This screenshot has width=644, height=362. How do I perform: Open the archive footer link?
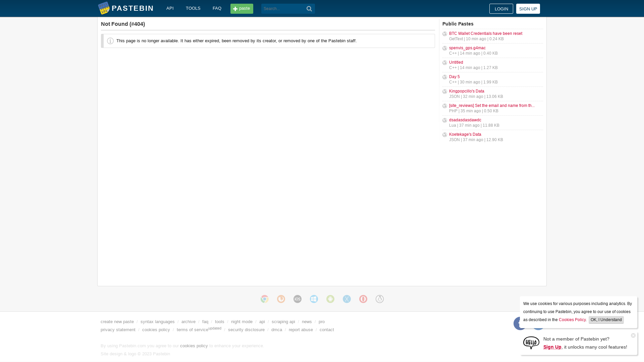(189, 322)
